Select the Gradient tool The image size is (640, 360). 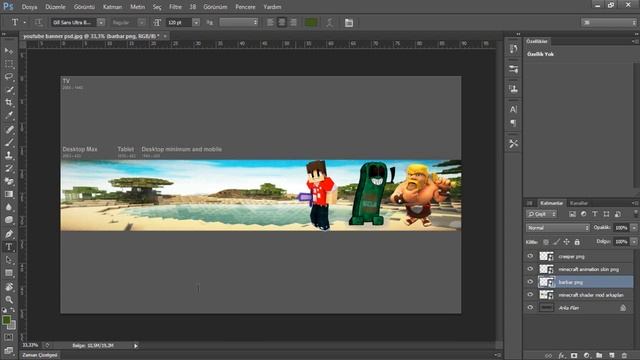9,194
